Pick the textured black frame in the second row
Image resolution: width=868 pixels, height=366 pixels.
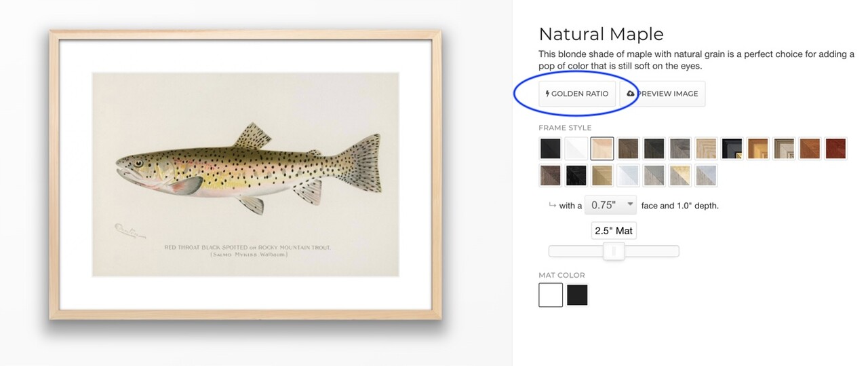click(x=576, y=176)
